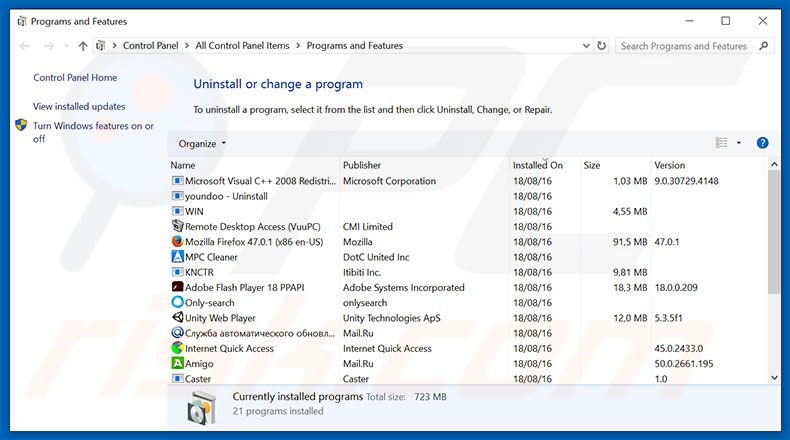Click the list scrollbar up arrow
The image size is (790, 440).
point(774,164)
